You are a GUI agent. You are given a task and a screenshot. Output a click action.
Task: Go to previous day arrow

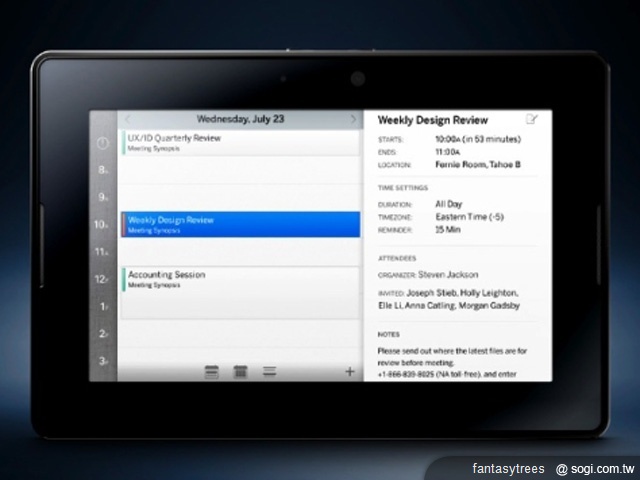tap(127, 119)
